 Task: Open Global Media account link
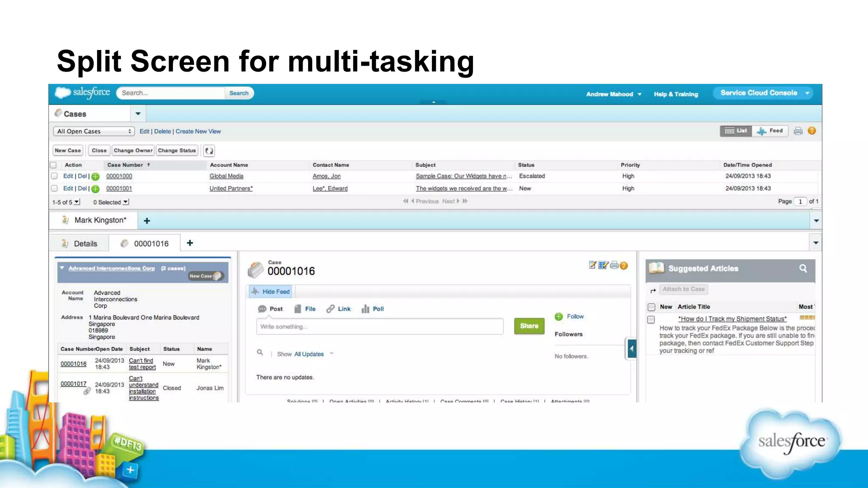pos(226,176)
